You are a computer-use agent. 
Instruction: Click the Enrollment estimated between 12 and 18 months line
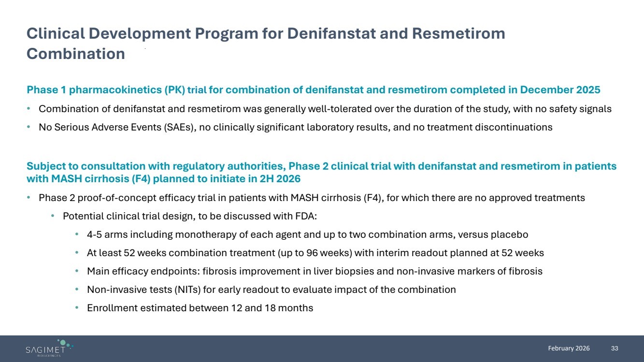click(200, 308)
